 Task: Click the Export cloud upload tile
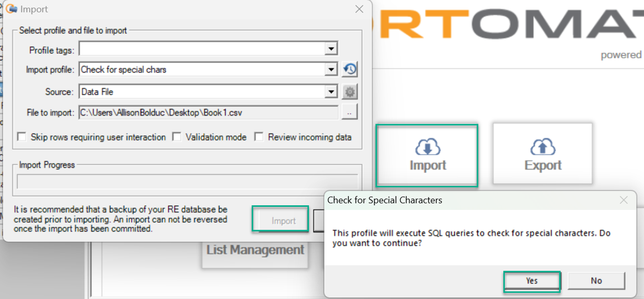click(542, 154)
